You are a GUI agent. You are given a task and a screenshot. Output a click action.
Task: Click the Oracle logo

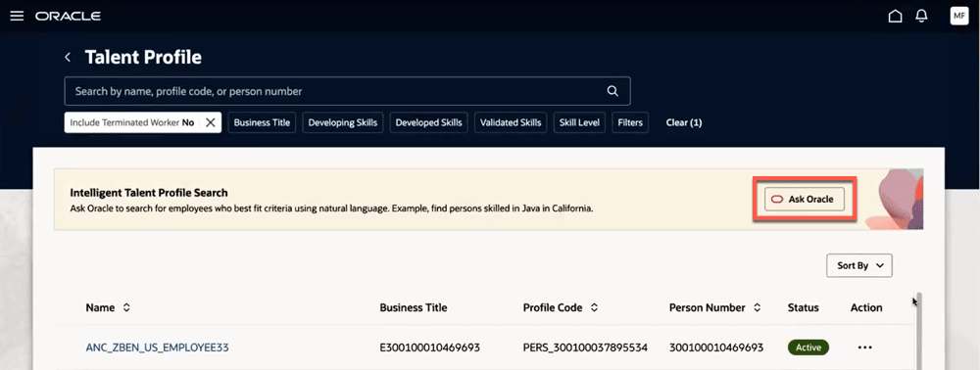(69, 17)
